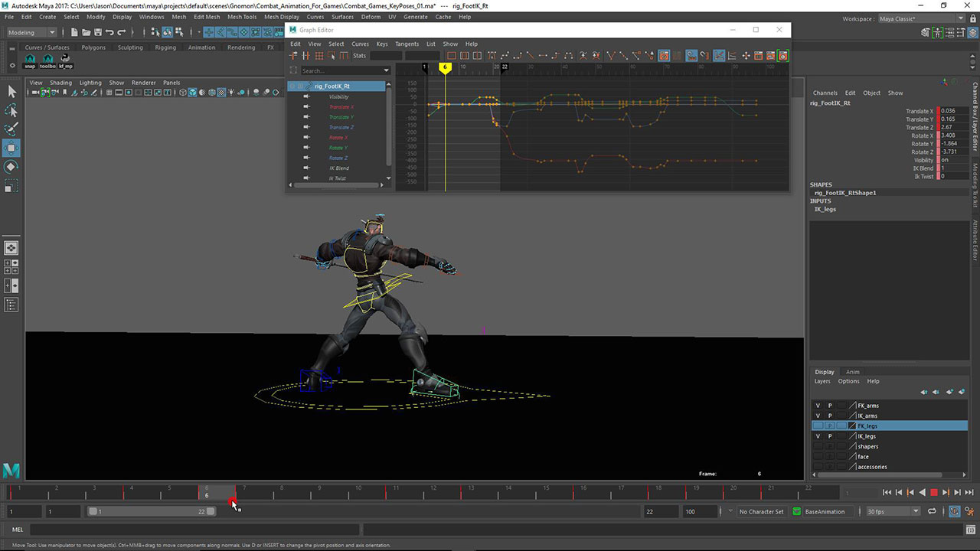This screenshot has height=551, width=980.
Task: Open the kf_mp shelf script icon
Action: [66, 61]
